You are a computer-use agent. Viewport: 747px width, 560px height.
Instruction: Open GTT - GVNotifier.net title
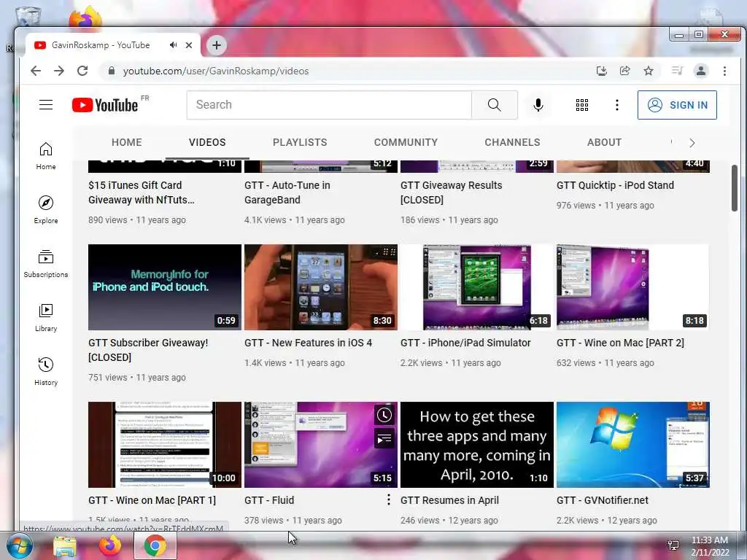coord(602,500)
